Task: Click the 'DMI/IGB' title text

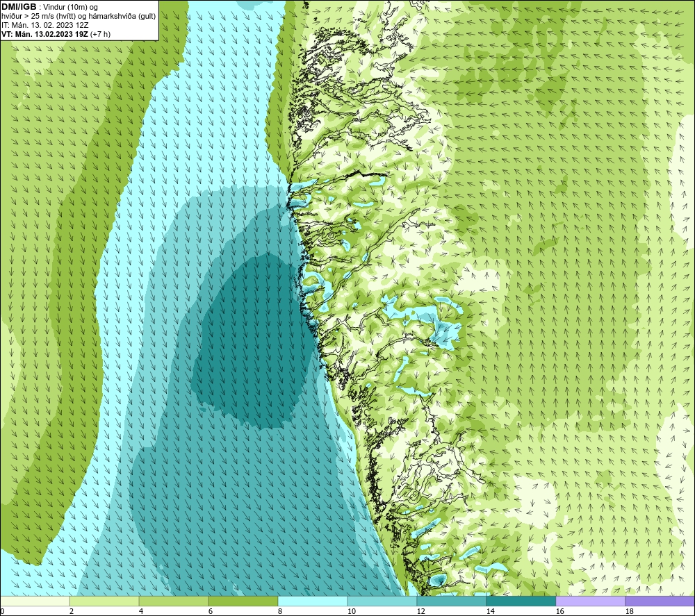Action: (x=19, y=7)
